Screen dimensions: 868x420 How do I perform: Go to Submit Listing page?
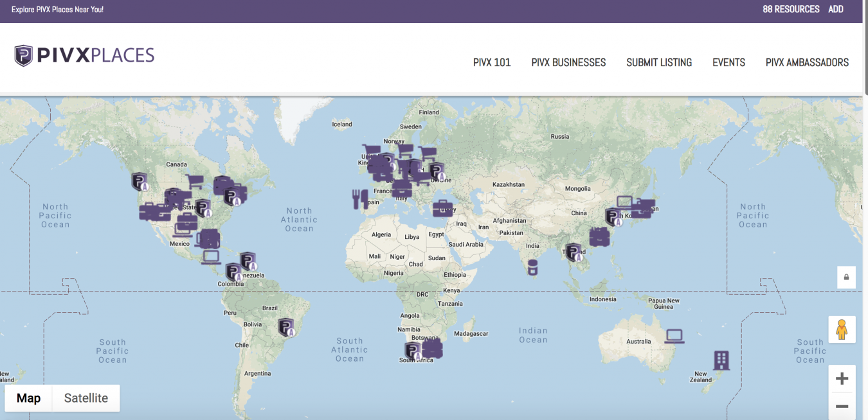[659, 62]
